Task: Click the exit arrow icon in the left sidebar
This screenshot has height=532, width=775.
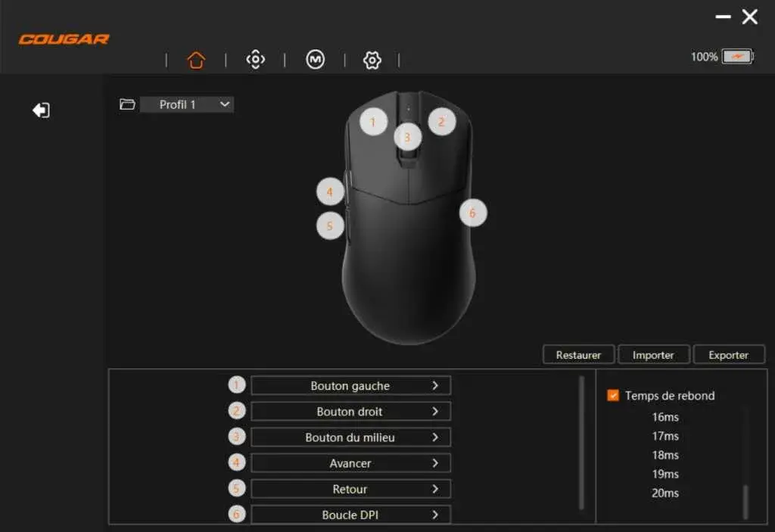Action: [42, 110]
